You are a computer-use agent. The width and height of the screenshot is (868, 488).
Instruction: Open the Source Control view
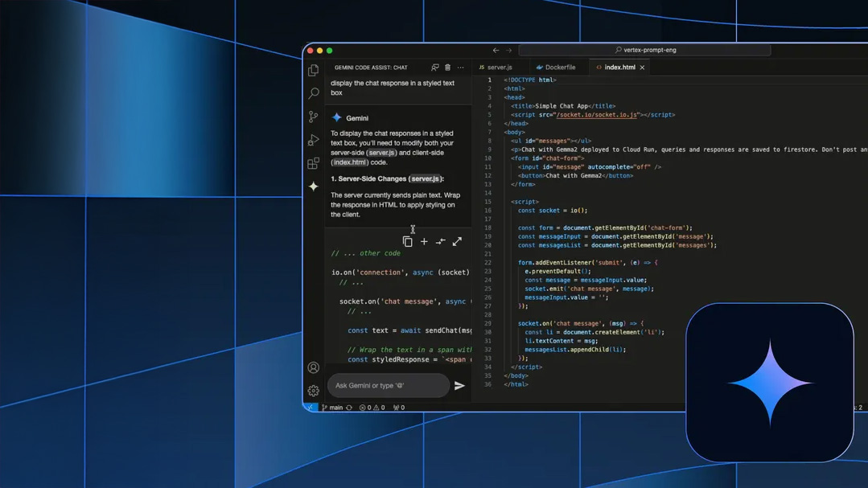(x=313, y=117)
